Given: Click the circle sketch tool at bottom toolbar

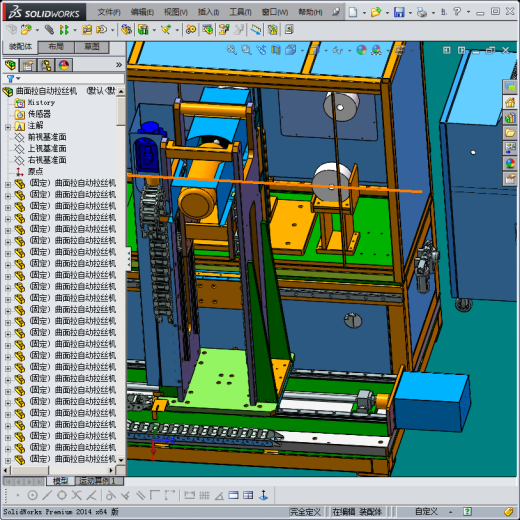Looking at the screenshot, I should pos(32,495).
